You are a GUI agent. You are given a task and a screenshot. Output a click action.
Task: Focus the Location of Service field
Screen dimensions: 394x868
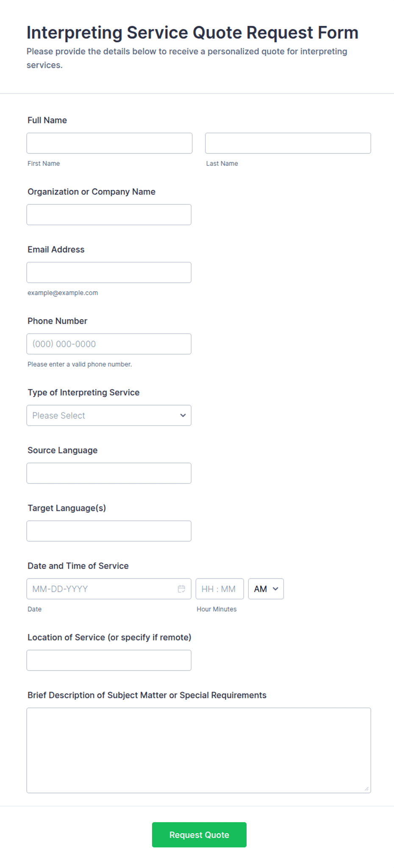[109, 660]
